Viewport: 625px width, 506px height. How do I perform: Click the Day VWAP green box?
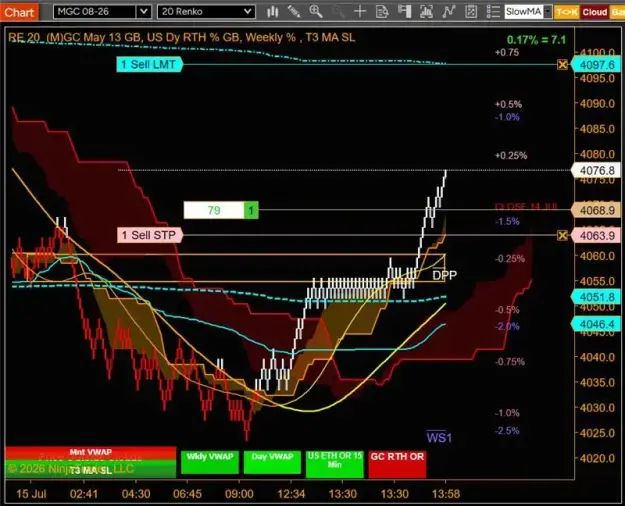point(272,462)
